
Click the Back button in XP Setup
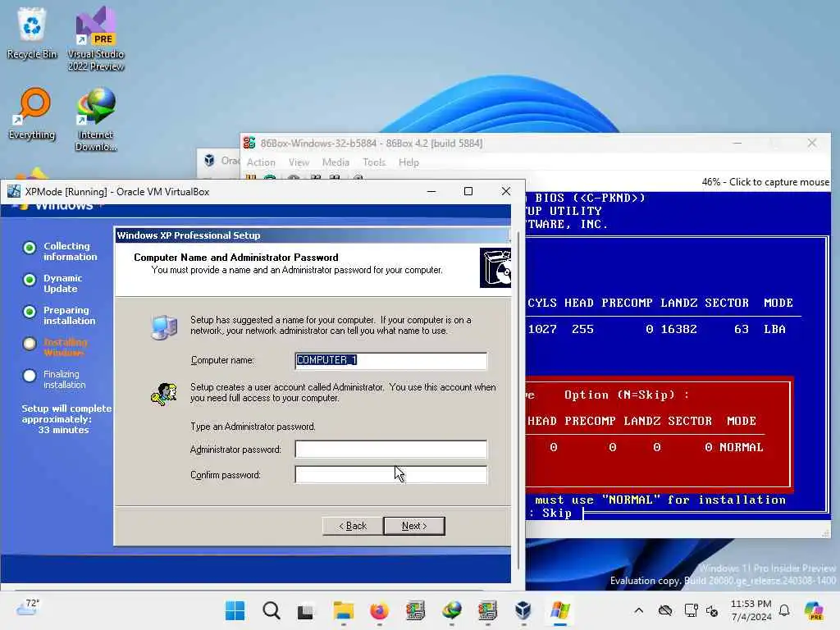[x=353, y=526]
